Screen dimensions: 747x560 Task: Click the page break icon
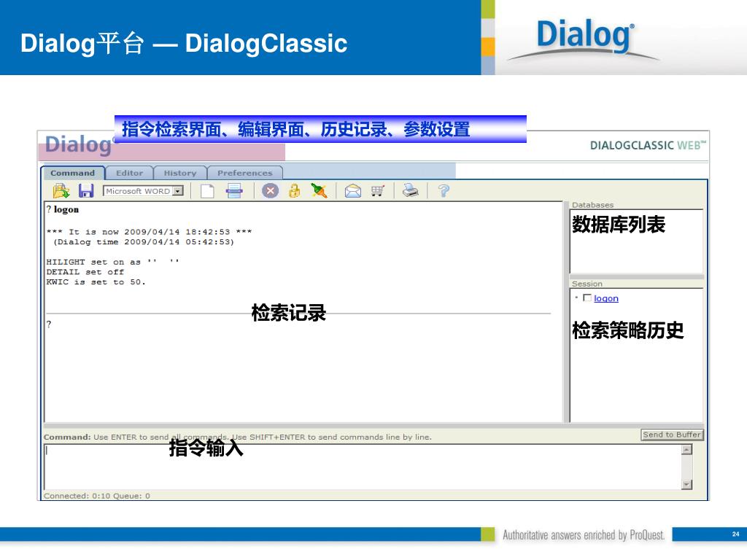pyautogui.click(x=234, y=191)
